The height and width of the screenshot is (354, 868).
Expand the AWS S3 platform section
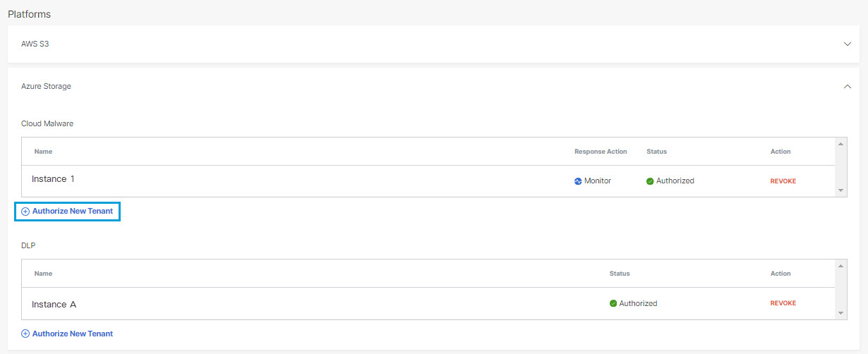[x=848, y=44]
